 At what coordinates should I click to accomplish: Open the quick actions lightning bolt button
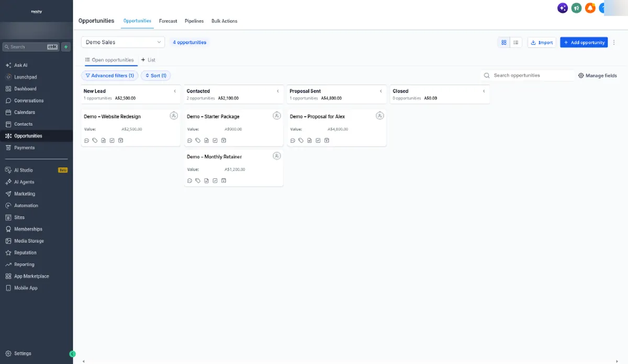[x=66, y=47]
